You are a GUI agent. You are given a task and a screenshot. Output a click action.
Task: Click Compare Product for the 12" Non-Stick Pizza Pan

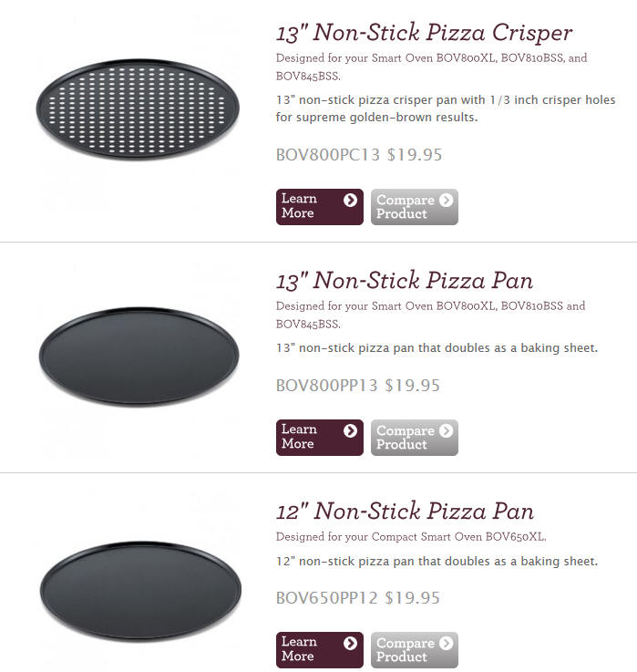(415, 650)
